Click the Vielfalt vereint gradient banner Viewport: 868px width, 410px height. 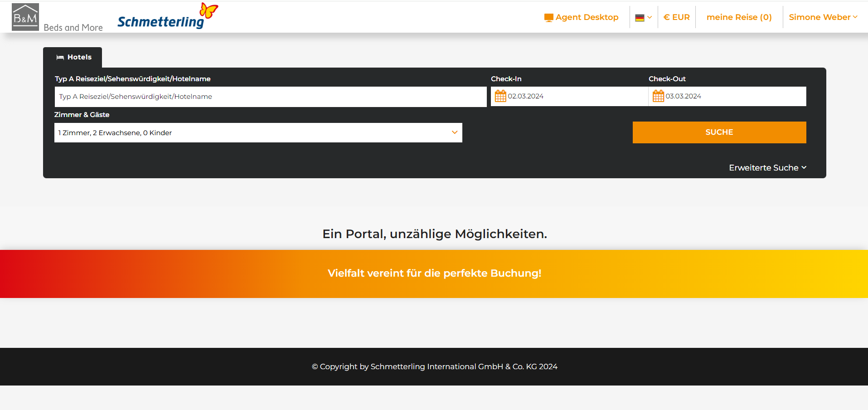[434, 273]
